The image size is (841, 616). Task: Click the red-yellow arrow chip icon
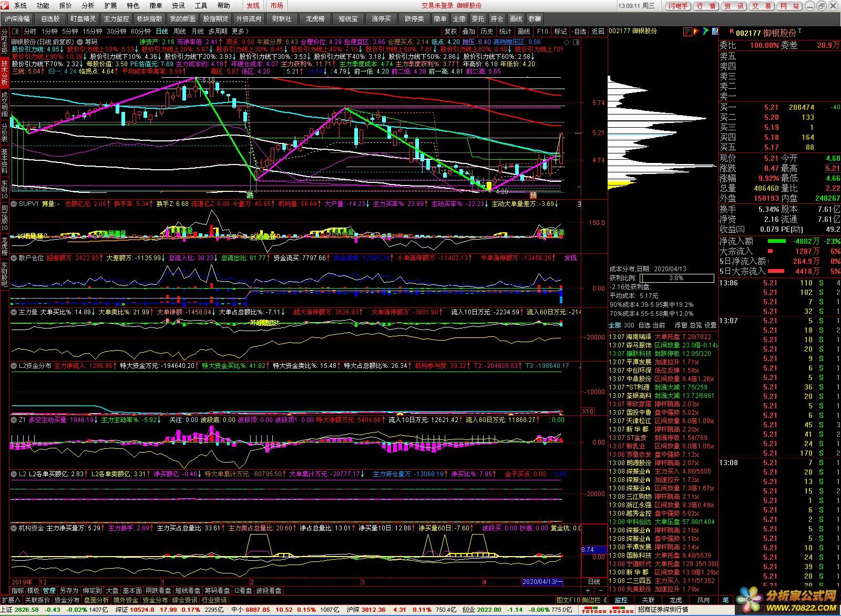click(x=696, y=32)
